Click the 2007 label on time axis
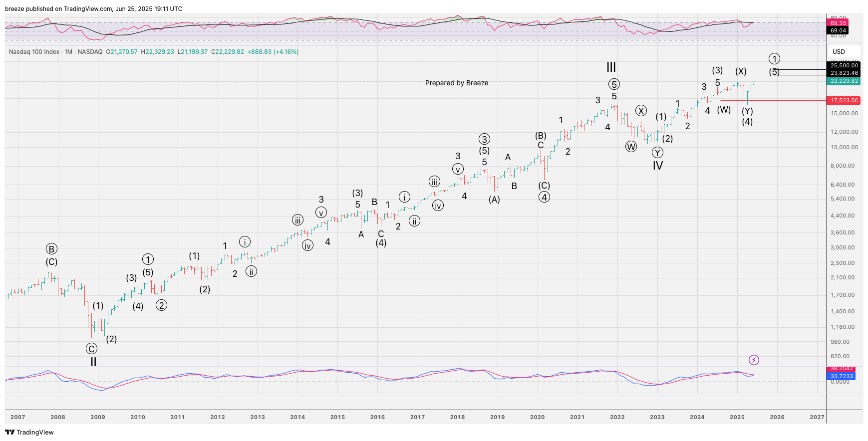 tap(18, 417)
